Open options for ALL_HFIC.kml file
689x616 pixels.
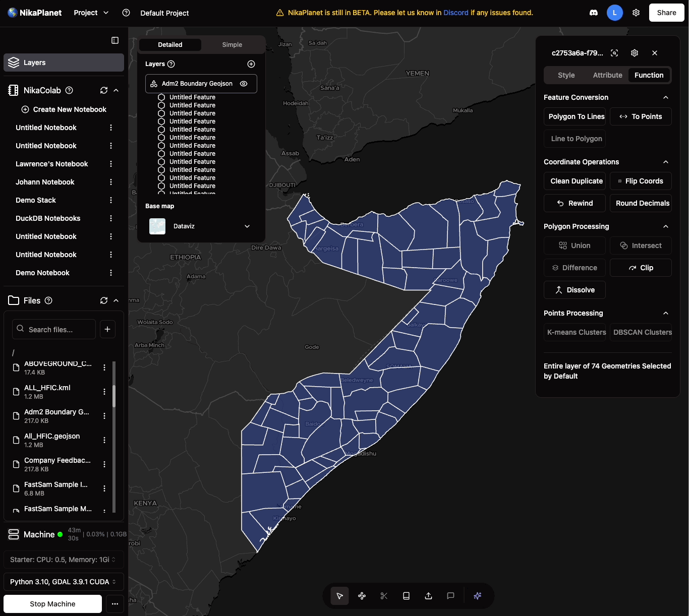click(104, 392)
